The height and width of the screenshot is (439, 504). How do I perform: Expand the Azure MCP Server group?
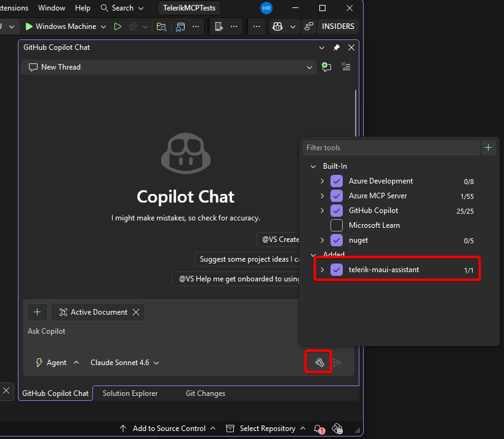tap(322, 196)
